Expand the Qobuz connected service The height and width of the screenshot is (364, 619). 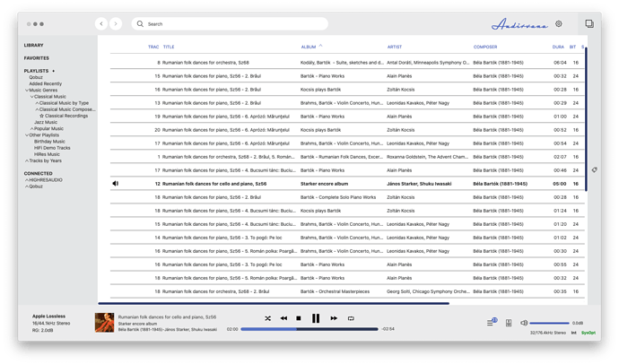click(27, 186)
